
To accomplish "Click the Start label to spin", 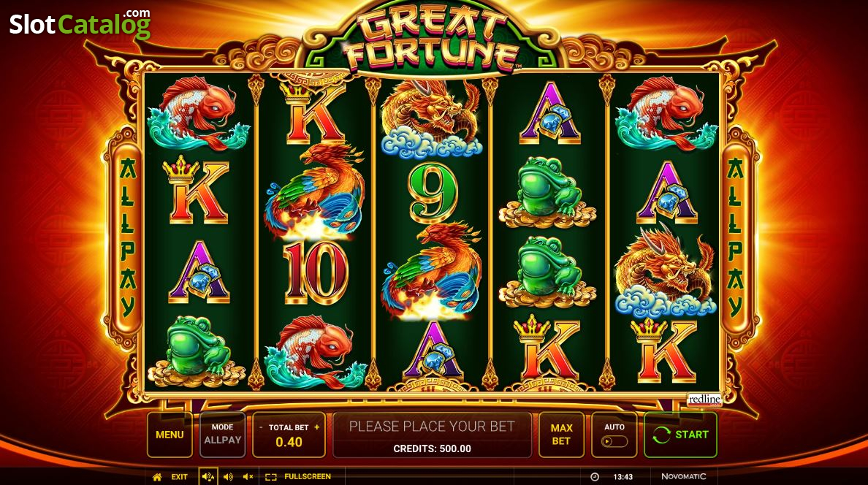I will coord(691,435).
